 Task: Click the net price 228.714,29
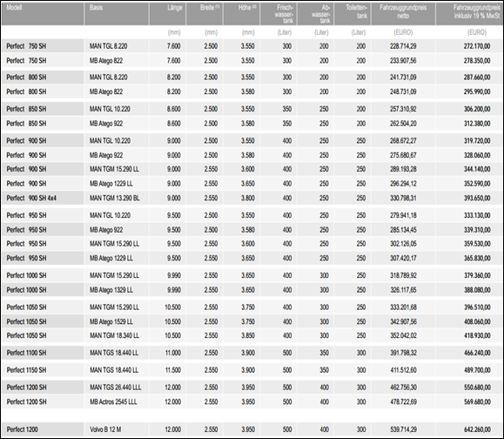coord(403,46)
